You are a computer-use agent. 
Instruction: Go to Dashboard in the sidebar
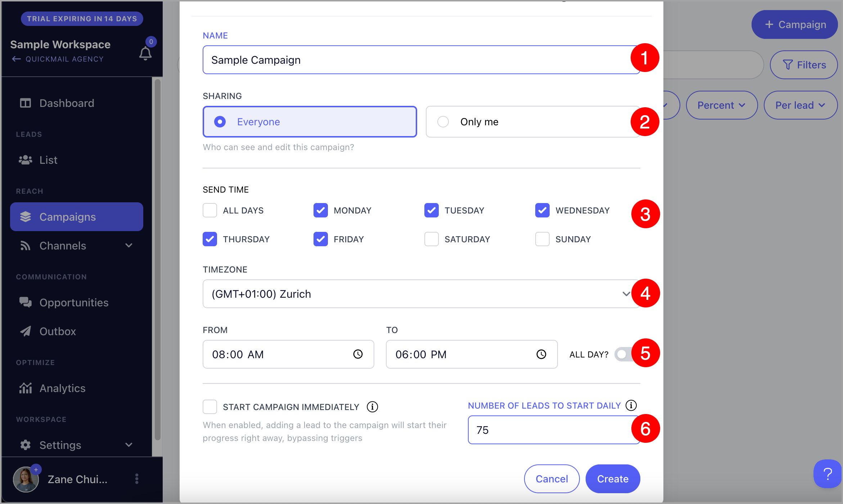[77, 103]
